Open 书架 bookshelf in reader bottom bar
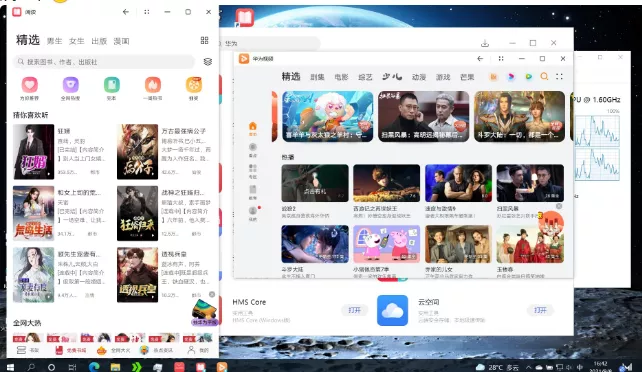 28,350
